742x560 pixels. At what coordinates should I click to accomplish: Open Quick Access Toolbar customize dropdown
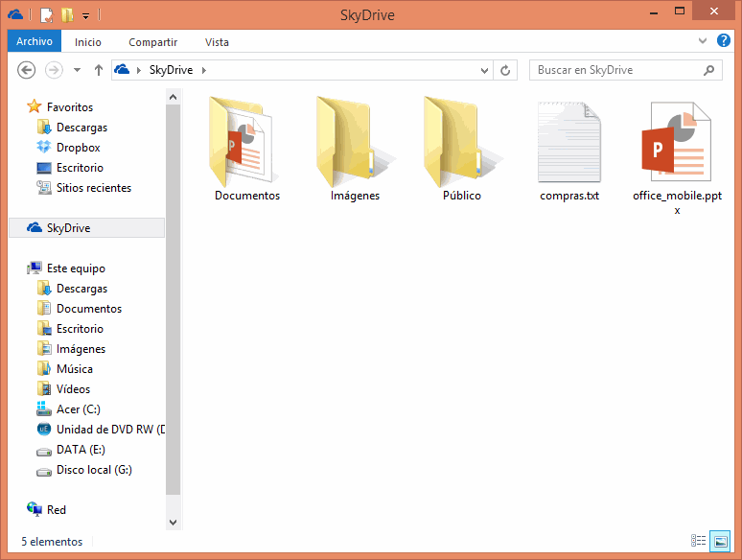pyautogui.click(x=85, y=15)
